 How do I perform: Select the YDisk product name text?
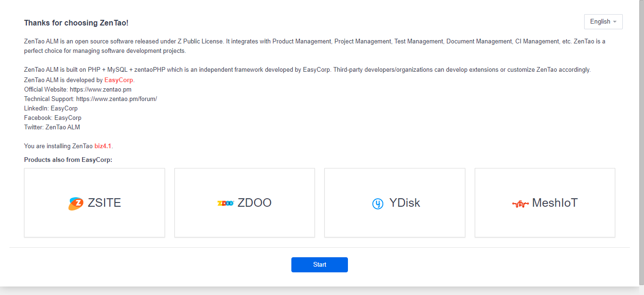click(405, 203)
